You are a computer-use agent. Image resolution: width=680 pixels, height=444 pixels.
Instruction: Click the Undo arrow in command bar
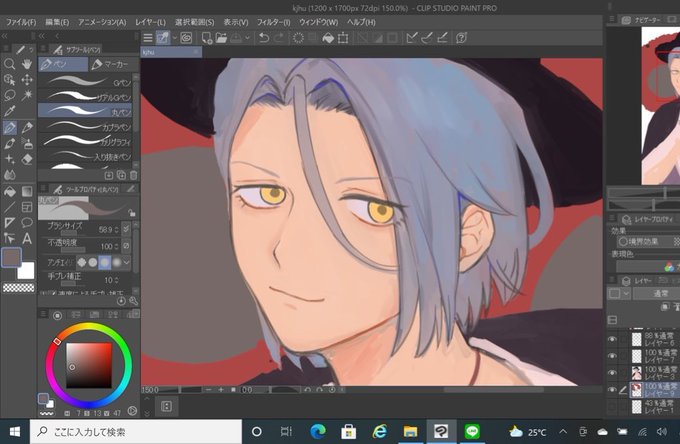point(264,38)
